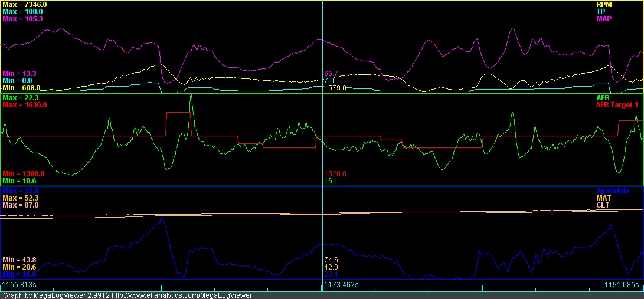Click the 1155.813s start time label
The width and height of the screenshot is (644, 299).
tap(21, 284)
